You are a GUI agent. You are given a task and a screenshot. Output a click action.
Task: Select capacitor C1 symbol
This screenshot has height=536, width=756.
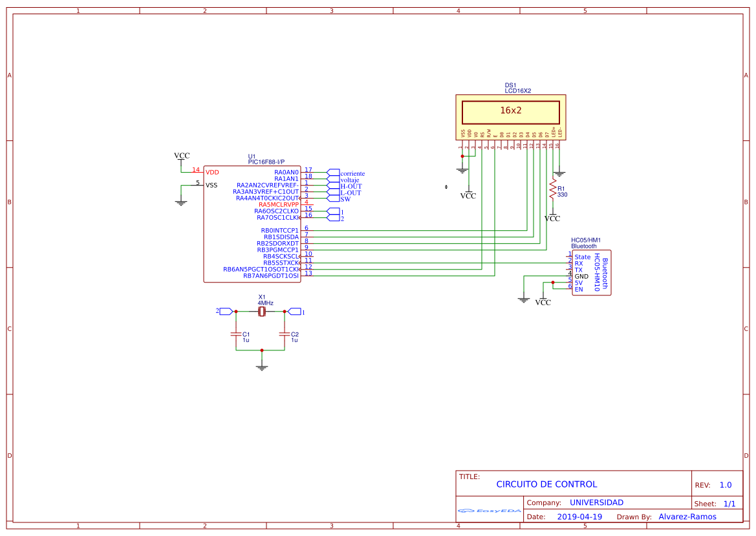point(236,334)
